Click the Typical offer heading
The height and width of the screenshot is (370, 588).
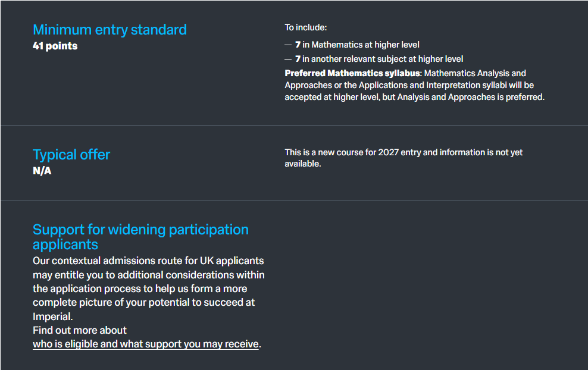[71, 155]
